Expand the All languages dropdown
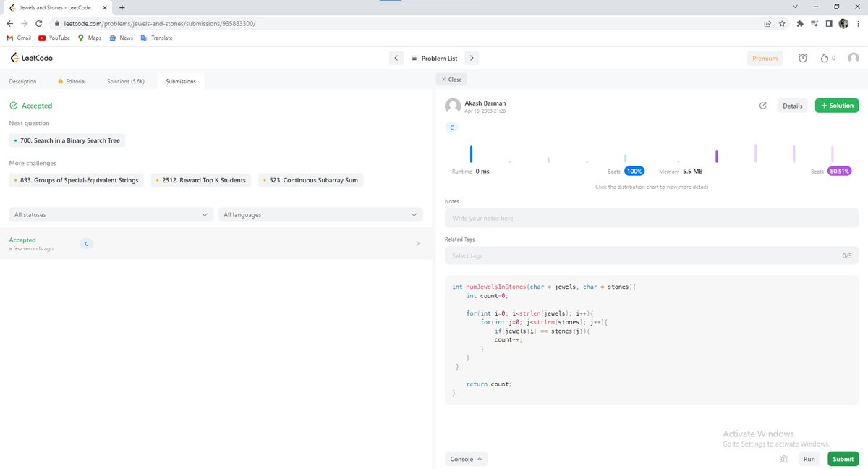This screenshot has height=469, width=868. click(x=320, y=214)
